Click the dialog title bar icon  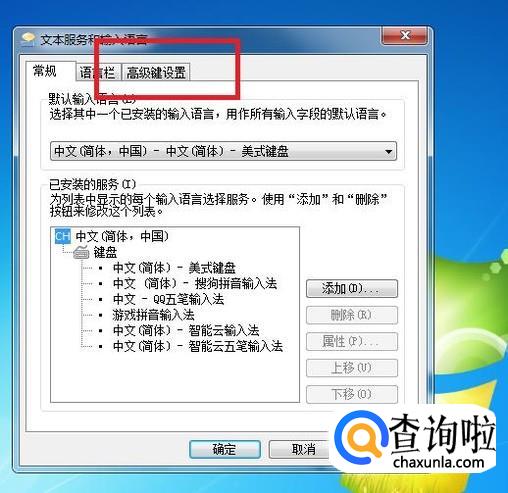click(28, 40)
